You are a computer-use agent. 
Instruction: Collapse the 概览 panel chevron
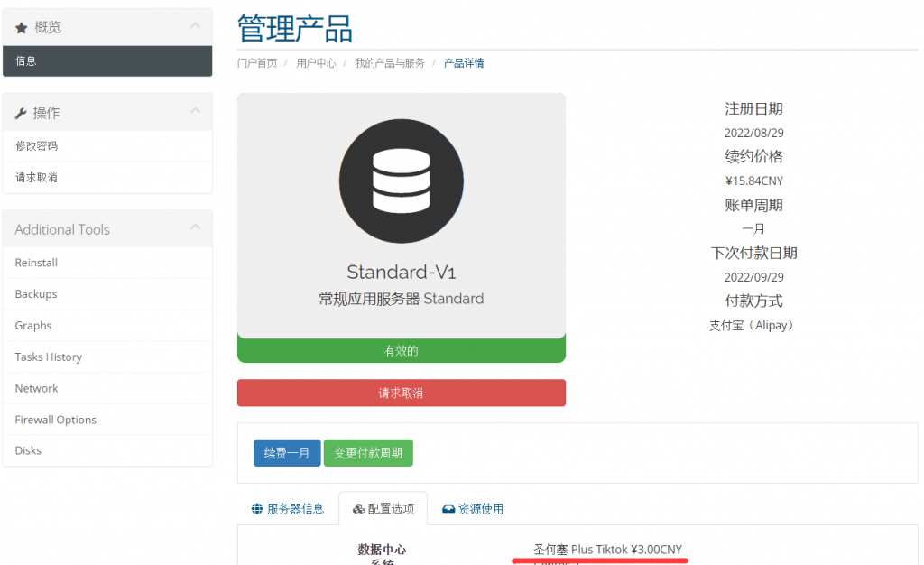tap(195, 26)
